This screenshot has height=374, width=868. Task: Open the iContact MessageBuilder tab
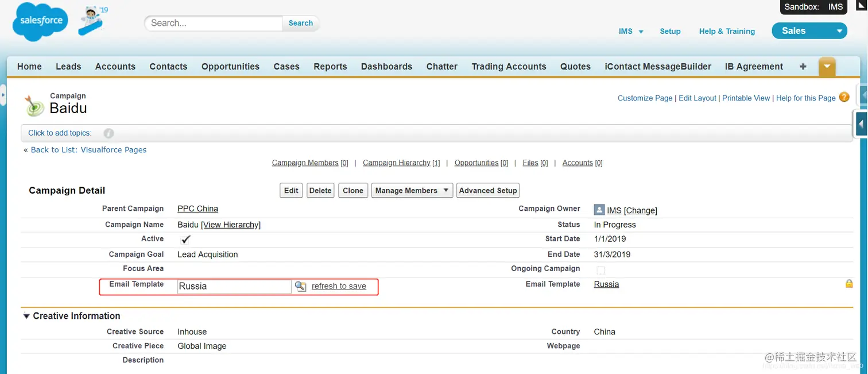tap(658, 67)
